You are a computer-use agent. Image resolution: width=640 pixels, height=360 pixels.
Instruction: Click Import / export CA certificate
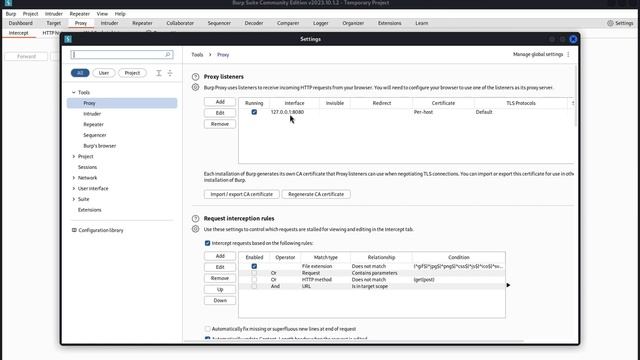[x=242, y=194]
